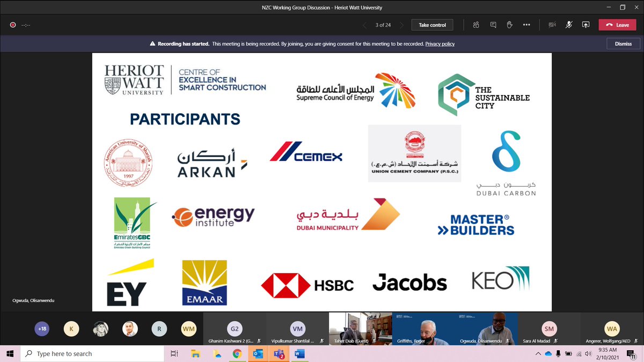
Task: Go back to the previous slide
Action: tap(364, 24)
